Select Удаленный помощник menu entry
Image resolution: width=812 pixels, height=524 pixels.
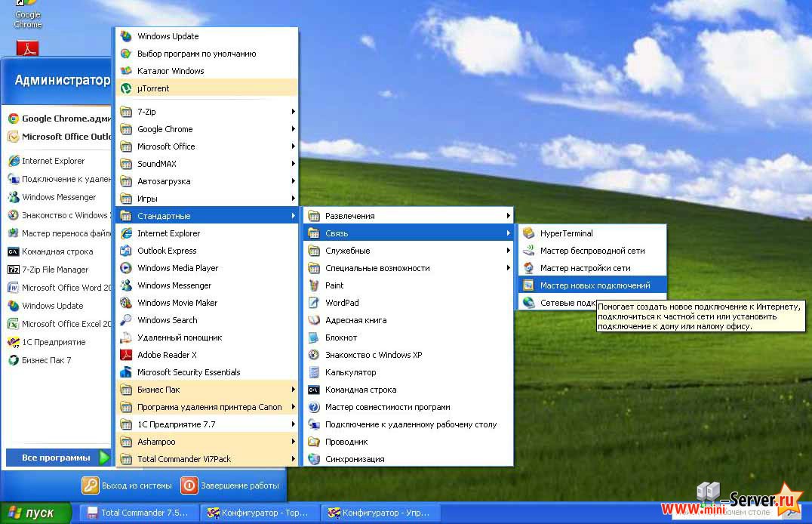(207, 338)
